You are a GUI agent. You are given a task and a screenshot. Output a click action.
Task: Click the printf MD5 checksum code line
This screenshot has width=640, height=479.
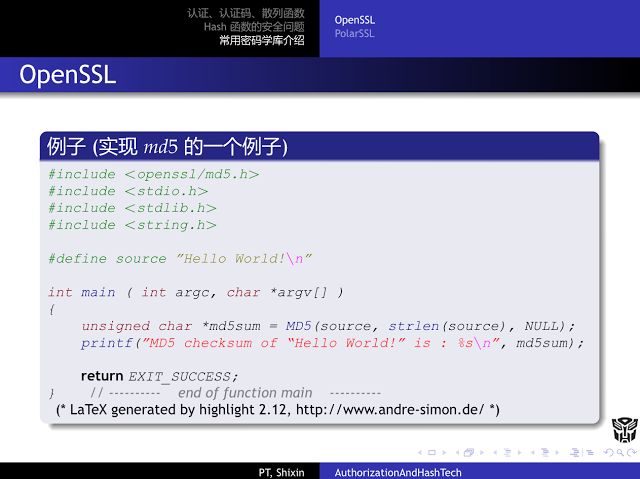(x=332, y=343)
